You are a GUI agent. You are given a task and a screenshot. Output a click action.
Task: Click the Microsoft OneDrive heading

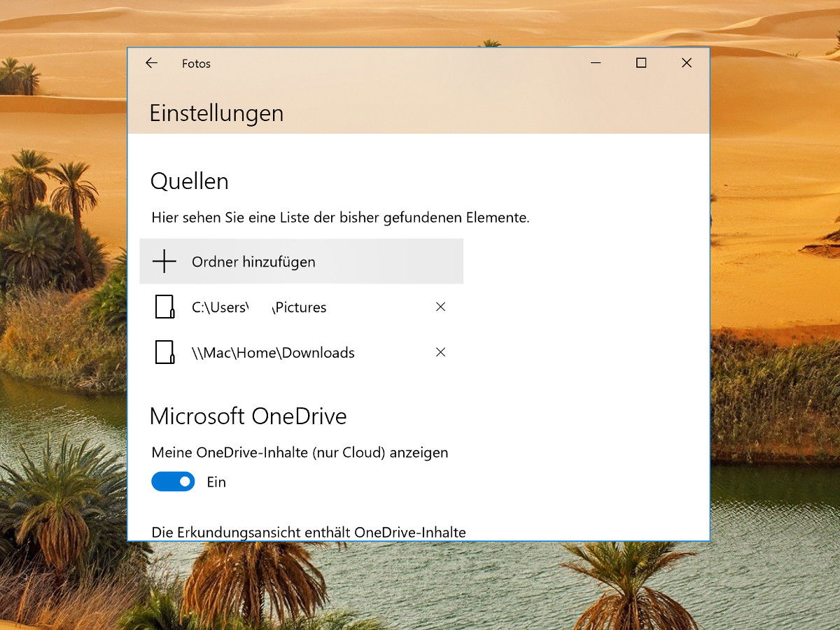(248, 416)
